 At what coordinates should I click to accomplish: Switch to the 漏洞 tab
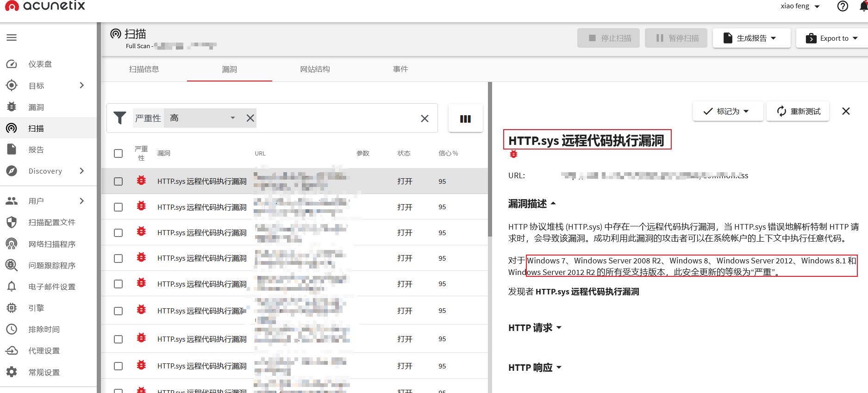click(230, 69)
